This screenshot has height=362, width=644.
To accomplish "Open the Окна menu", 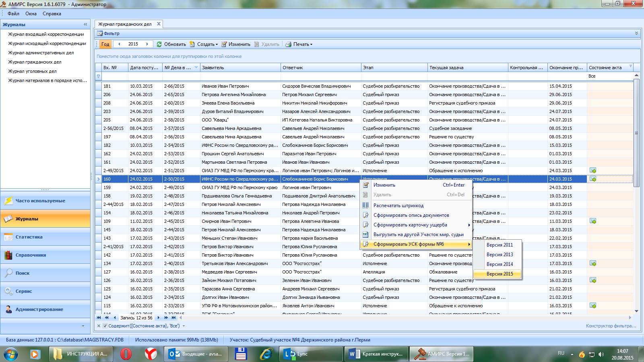I will pyautogui.click(x=31, y=14).
